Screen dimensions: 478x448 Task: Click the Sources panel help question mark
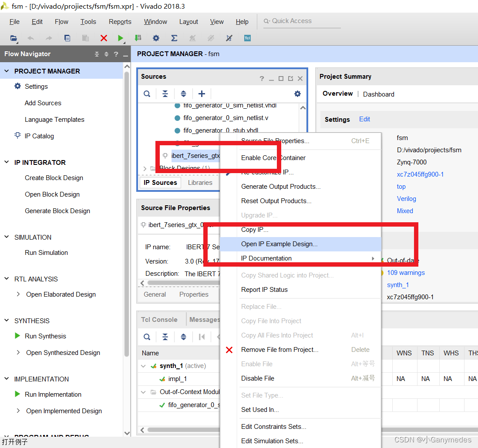(x=262, y=79)
